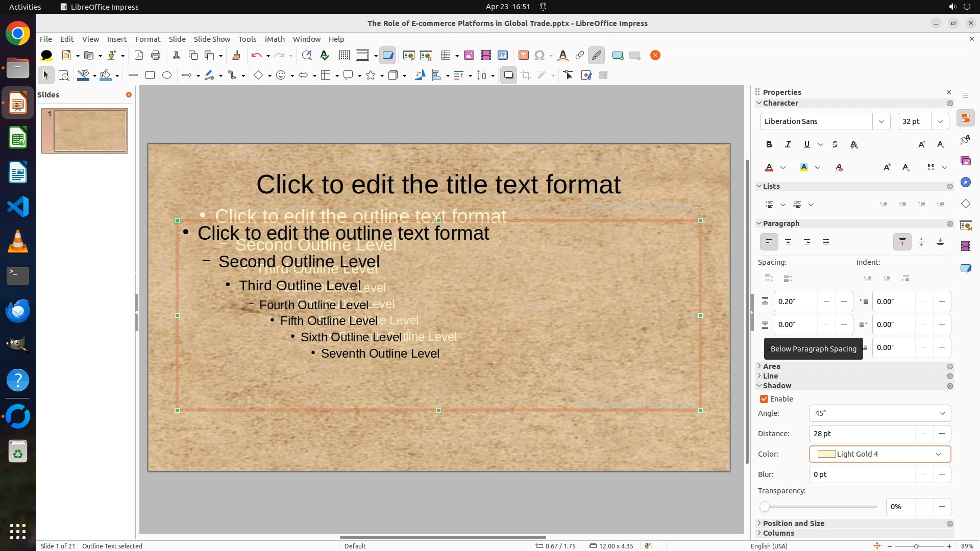The width and height of the screenshot is (980, 551).
Task: Click the Italic formatting icon
Action: (x=788, y=145)
